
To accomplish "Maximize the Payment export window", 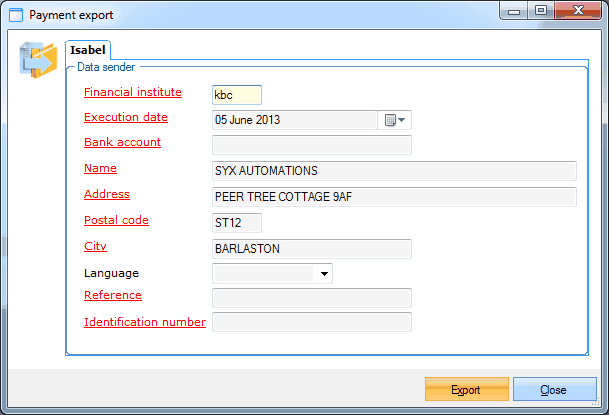I will [x=541, y=13].
